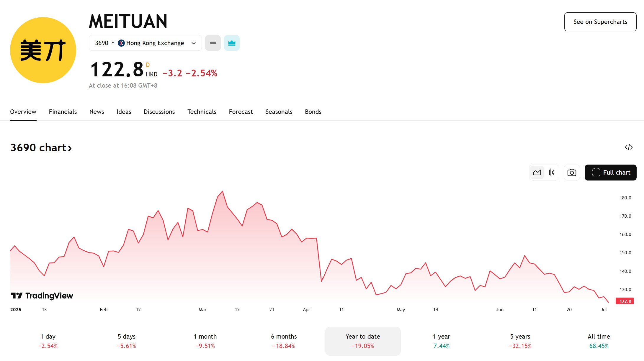The image size is (644, 361).
Task: Select the All time range
Action: point(599,341)
